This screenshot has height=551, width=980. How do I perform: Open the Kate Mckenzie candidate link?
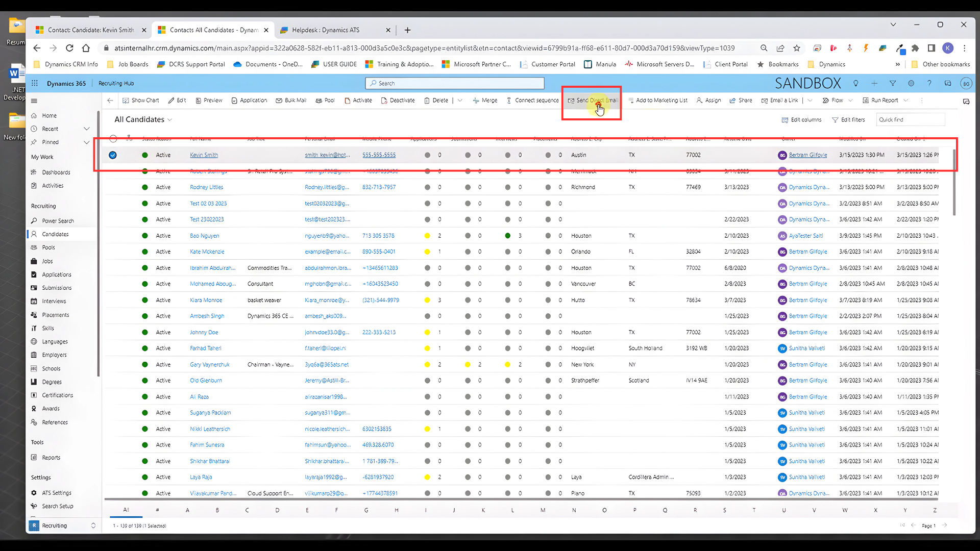click(x=207, y=252)
